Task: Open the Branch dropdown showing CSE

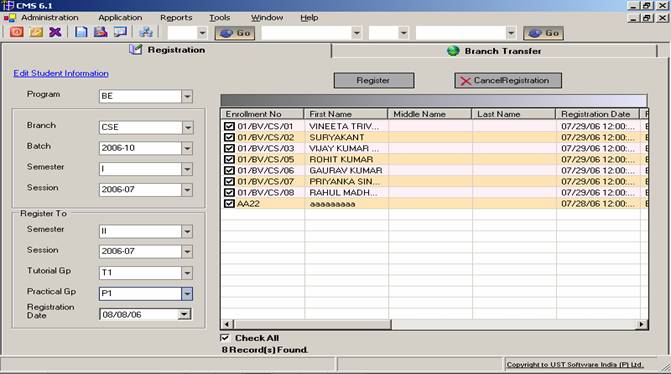Action: pyautogui.click(x=187, y=128)
